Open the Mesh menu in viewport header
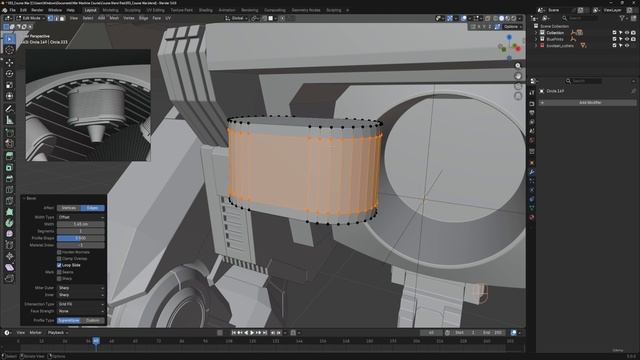640x360 pixels. (114, 18)
